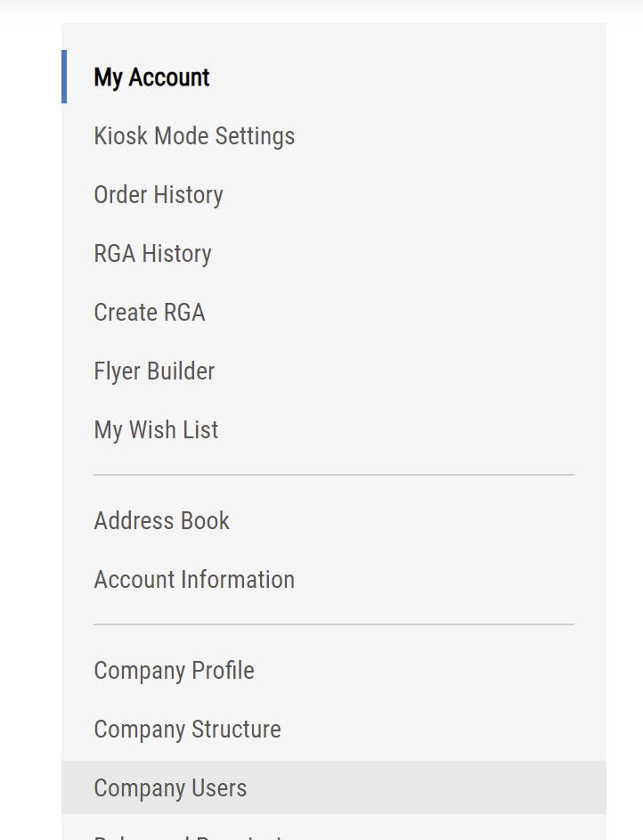Navigate to Order History from the sidebar
Screen dimensions: 643x840
coord(159,195)
